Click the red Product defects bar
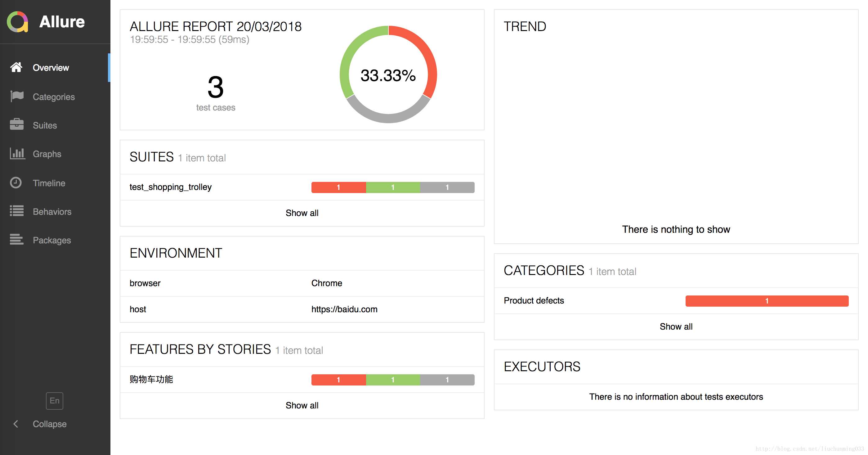 767,301
